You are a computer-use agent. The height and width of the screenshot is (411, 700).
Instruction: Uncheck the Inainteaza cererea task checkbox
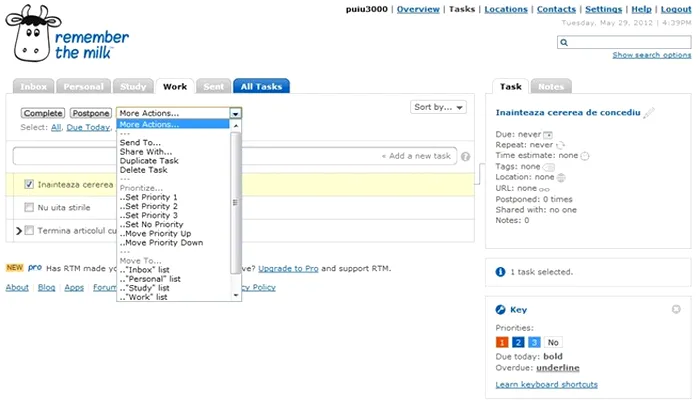[30, 184]
